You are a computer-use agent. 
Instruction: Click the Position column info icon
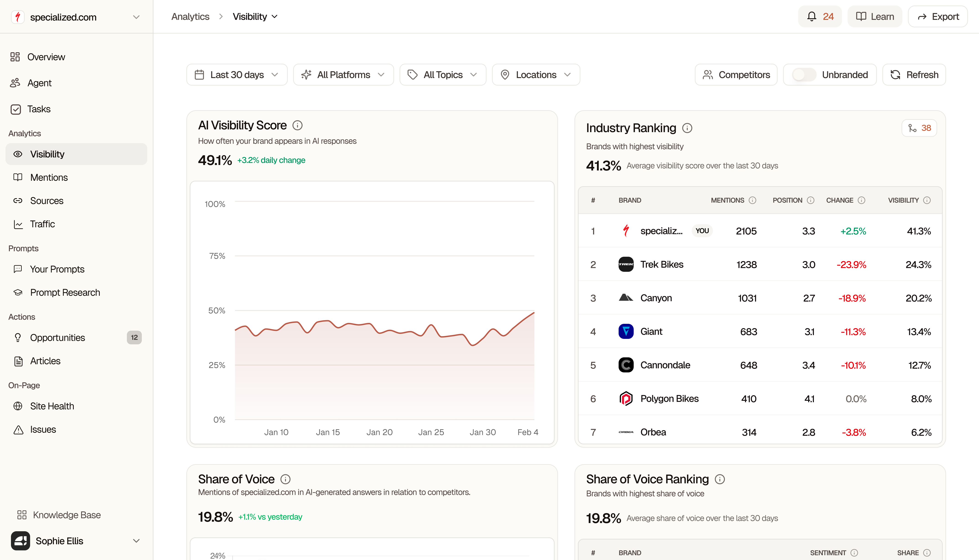click(811, 200)
